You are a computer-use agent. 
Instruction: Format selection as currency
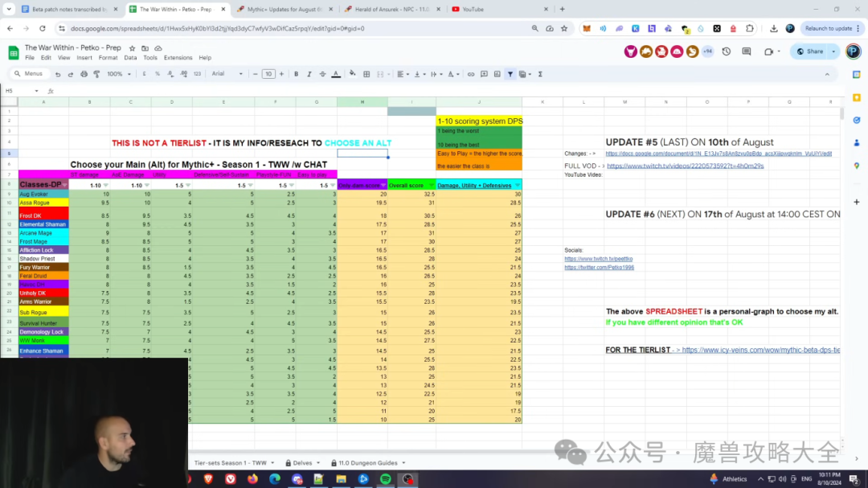click(145, 74)
